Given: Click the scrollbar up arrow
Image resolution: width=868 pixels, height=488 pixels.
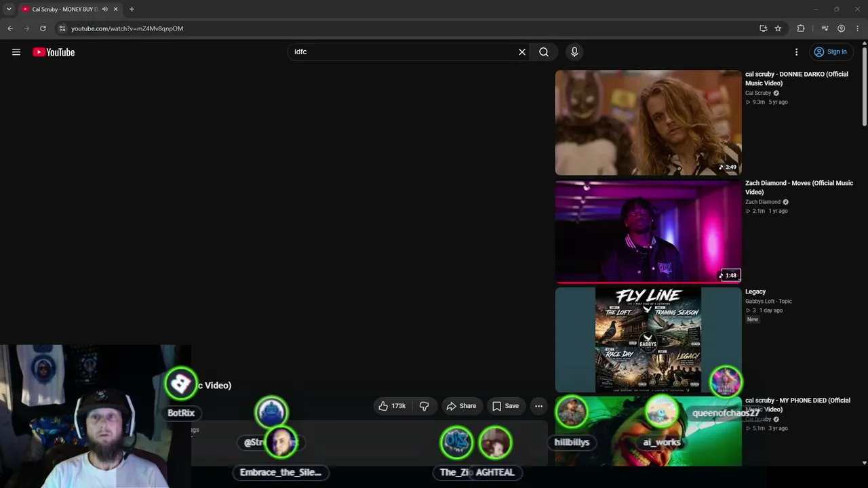Looking at the screenshot, I should 864,43.
